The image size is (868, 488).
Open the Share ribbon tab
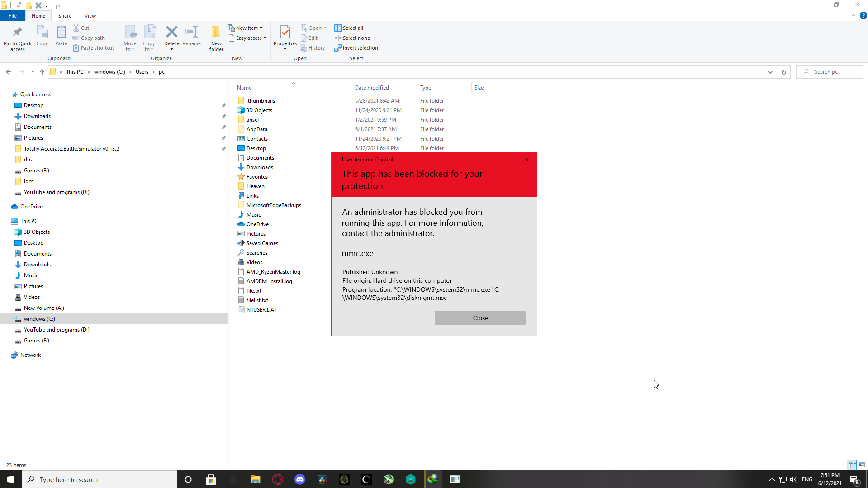(x=65, y=16)
